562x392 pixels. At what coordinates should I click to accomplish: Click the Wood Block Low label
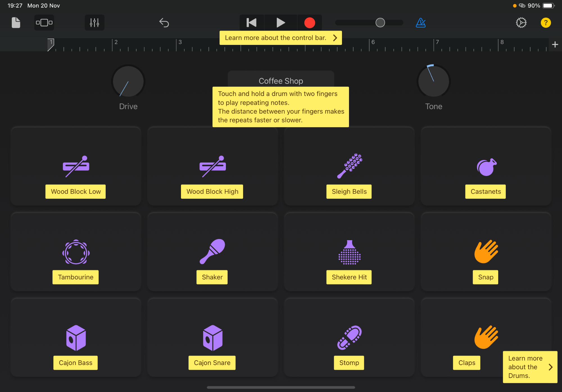click(76, 192)
